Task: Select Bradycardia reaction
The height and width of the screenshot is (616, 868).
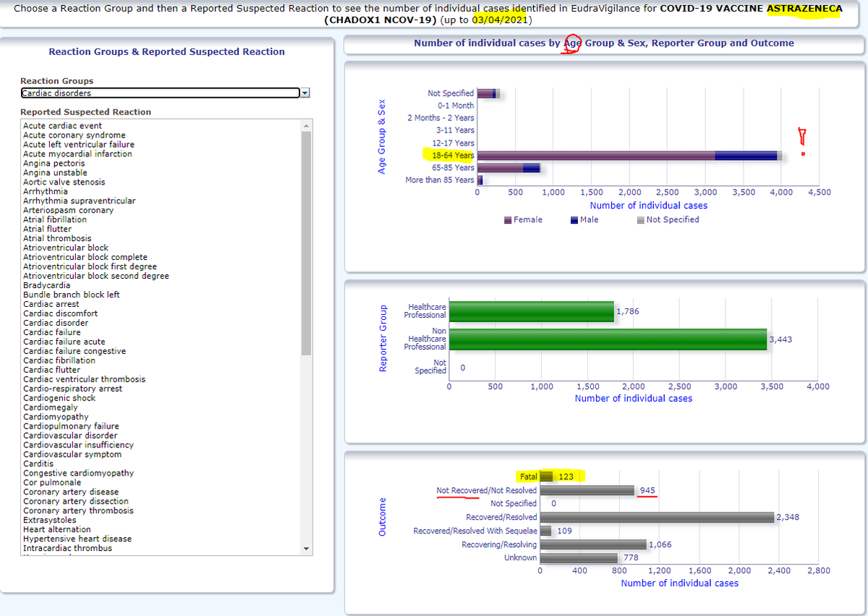Action: click(48, 286)
